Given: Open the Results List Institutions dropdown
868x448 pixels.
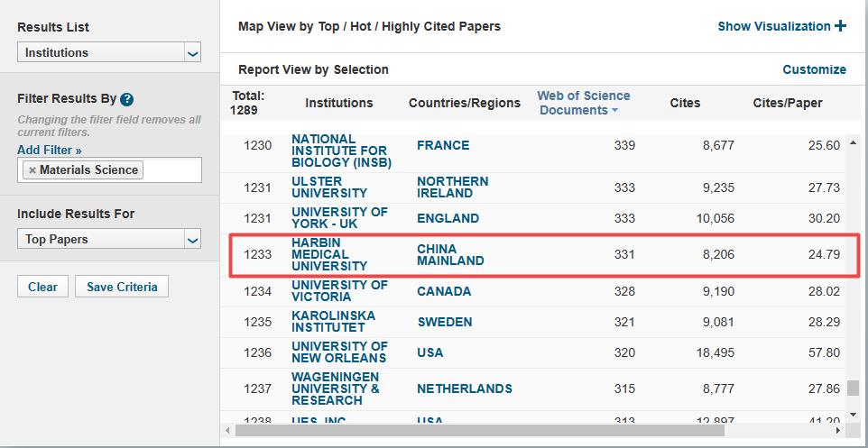Looking at the screenshot, I should tap(109, 52).
